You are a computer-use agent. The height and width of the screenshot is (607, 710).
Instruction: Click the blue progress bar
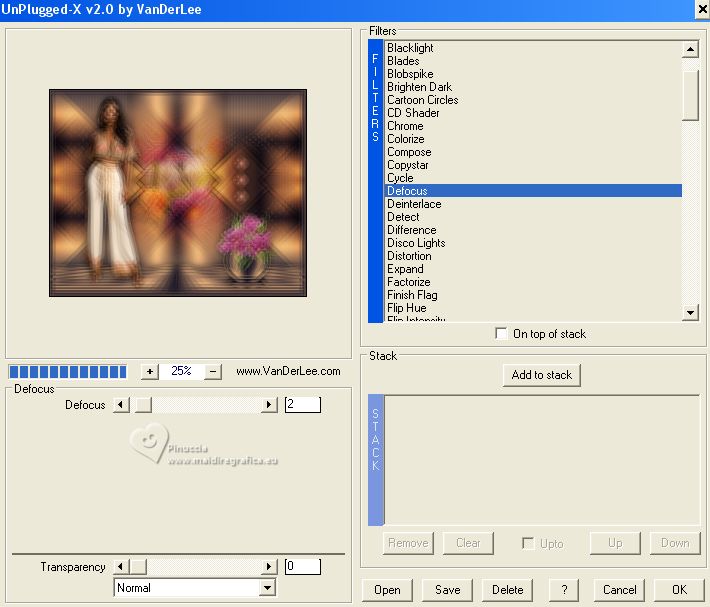pyautogui.click(x=68, y=372)
